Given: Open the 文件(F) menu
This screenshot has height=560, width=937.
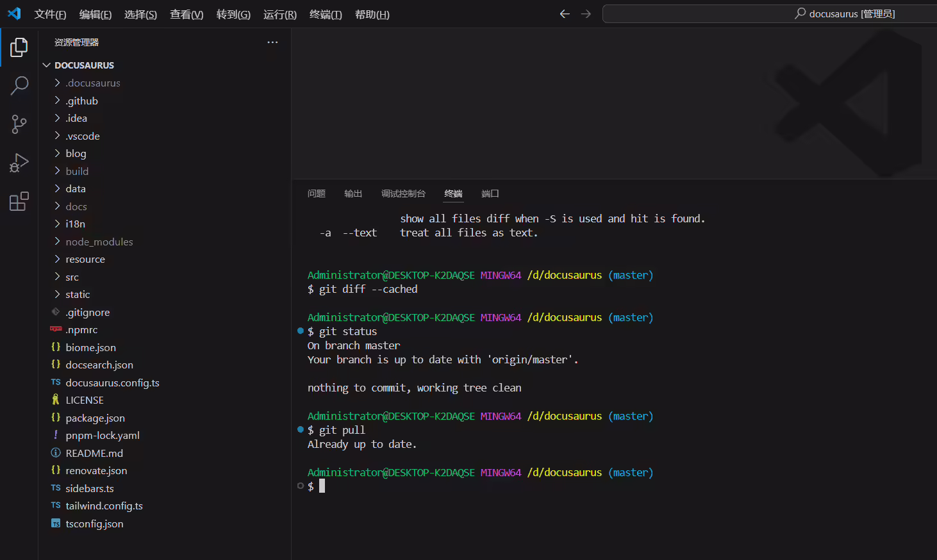Looking at the screenshot, I should tap(50, 14).
